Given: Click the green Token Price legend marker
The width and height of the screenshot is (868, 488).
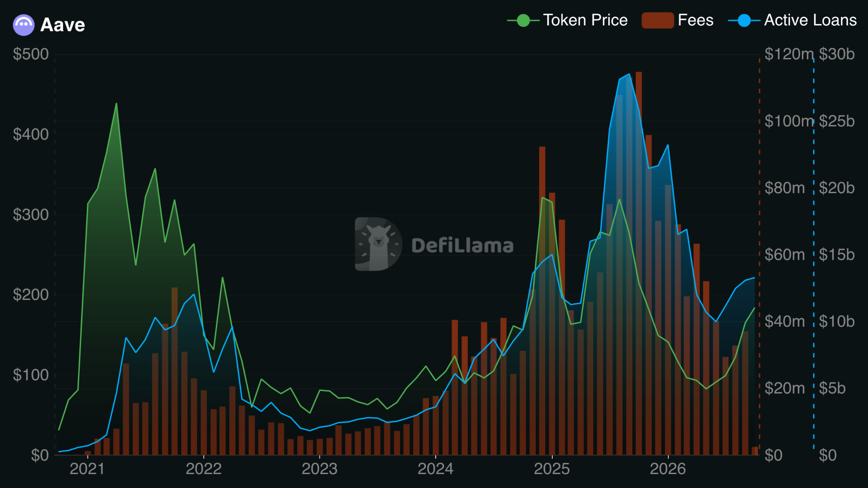Looking at the screenshot, I should [523, 20].
